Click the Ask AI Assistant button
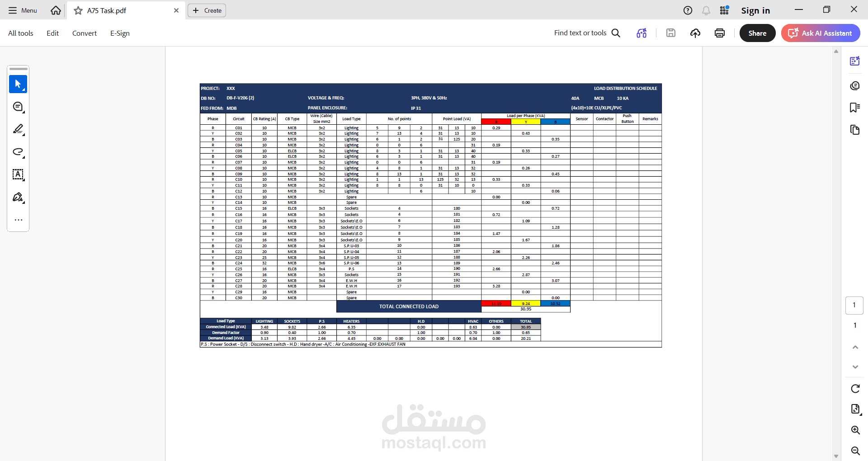868x461 pixels. point(820,33)
